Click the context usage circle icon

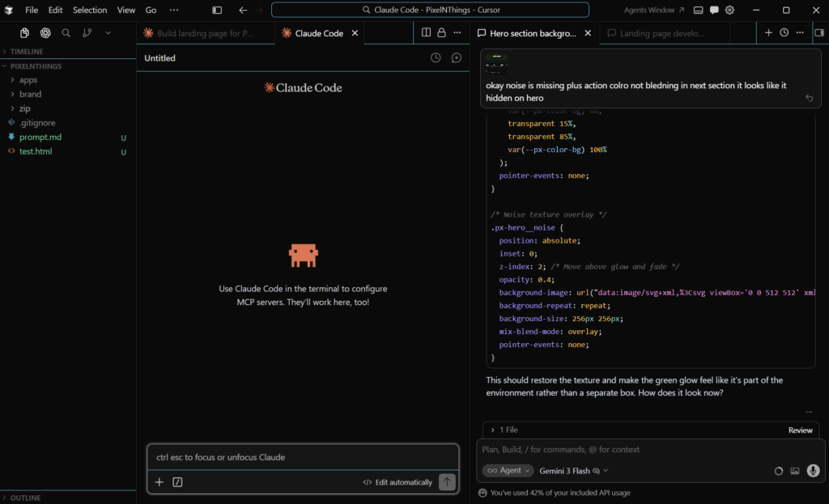point(778,471)
